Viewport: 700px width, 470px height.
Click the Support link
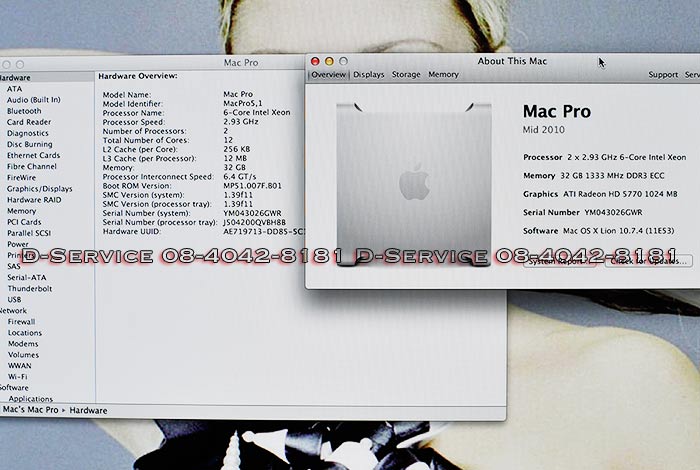tap(663, 75)
